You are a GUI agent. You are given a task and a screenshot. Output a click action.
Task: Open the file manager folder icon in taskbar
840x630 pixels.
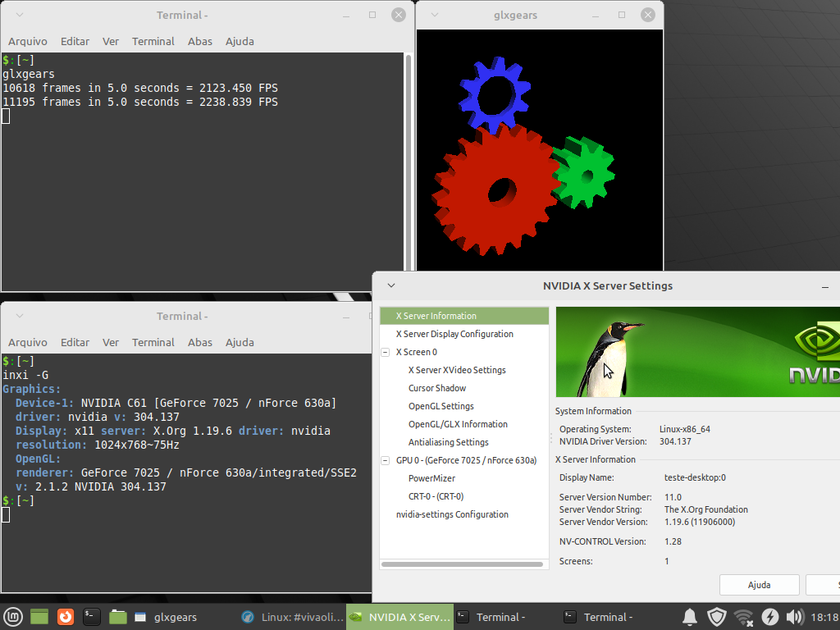[118, 617]
